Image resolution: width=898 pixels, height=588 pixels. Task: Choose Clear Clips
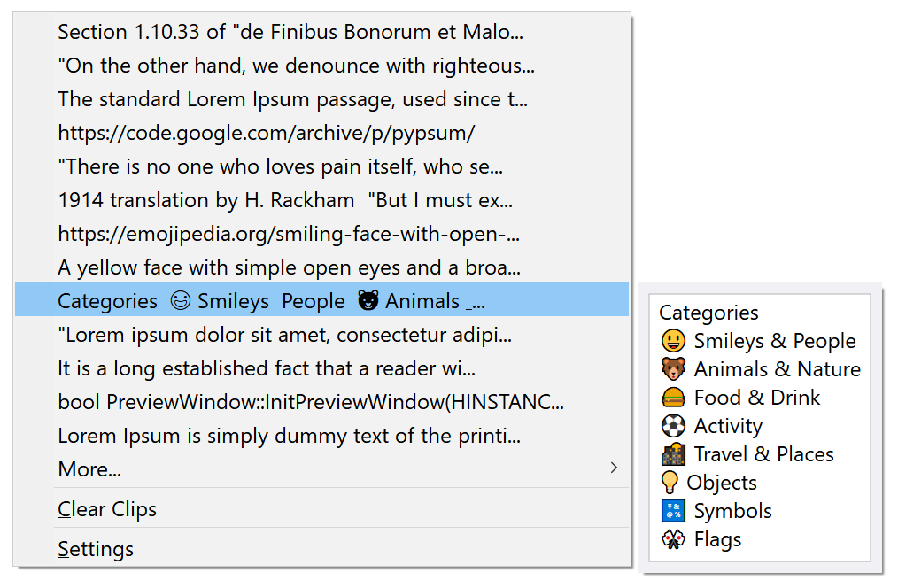321,509
